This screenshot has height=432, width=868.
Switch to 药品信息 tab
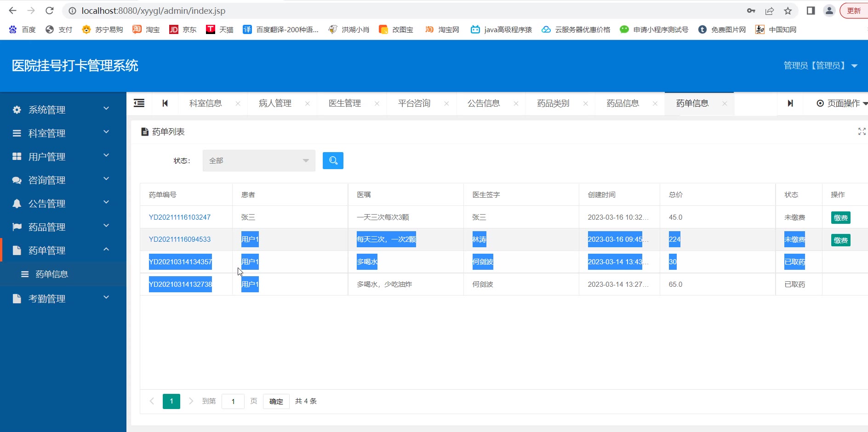pos(623,103)
